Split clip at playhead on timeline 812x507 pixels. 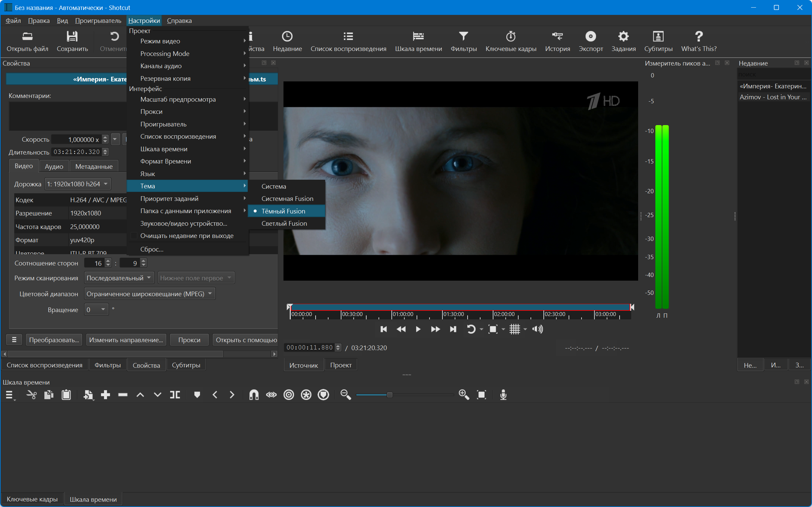tap(175, 395)
